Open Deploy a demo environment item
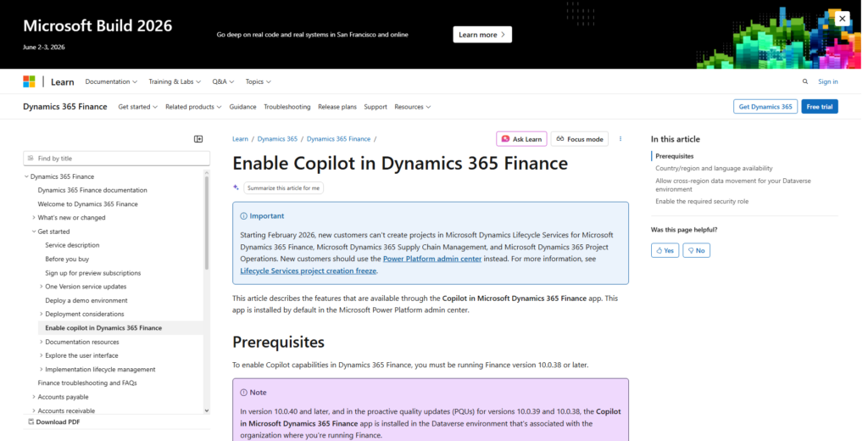This screenshot has height=441, width=868. coord(86,300)
